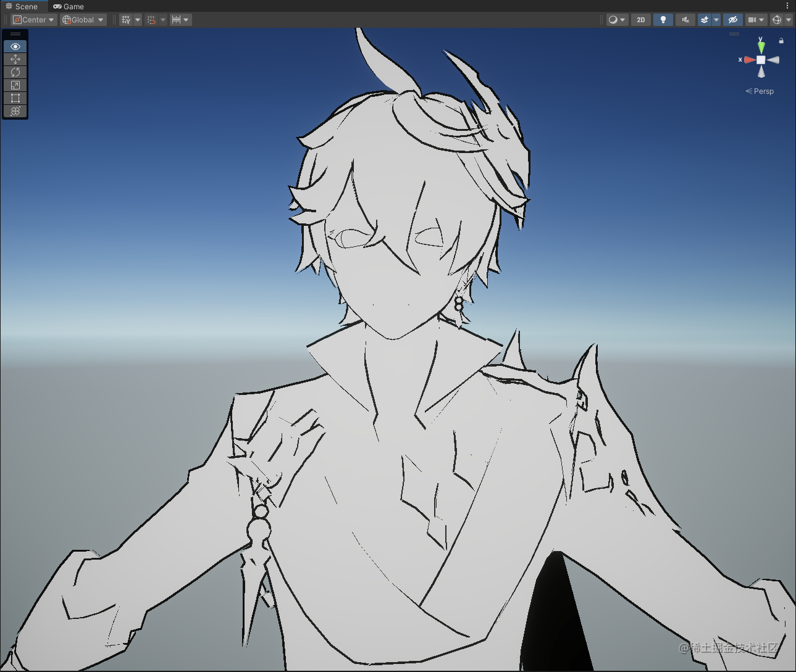Screen dimensions: 796x672
Task: Toggle Persp projection label
Action: point(760,91)
